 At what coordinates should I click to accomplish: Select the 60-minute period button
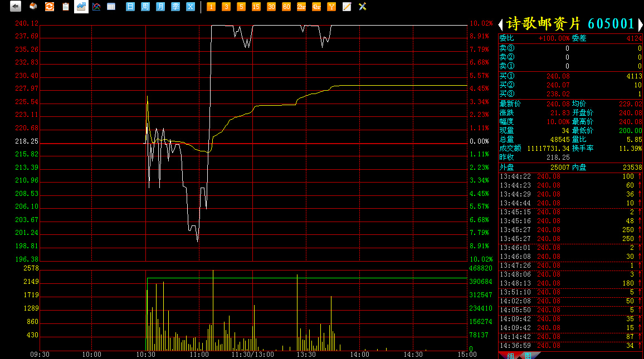286,7
